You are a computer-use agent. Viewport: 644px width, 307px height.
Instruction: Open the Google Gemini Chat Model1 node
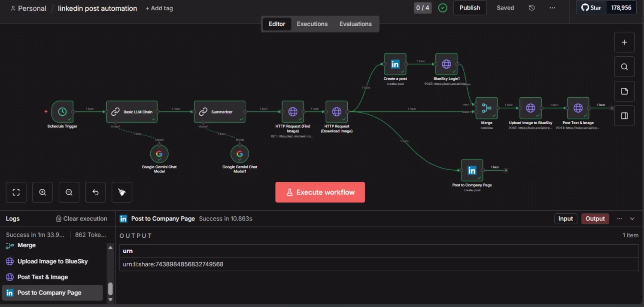point(240,154)
